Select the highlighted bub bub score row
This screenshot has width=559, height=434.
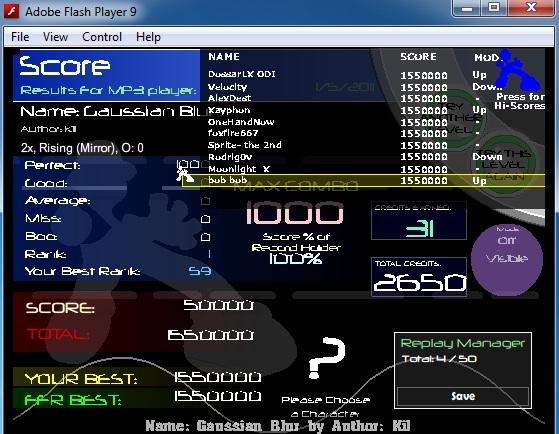click(x=363, y=180)
